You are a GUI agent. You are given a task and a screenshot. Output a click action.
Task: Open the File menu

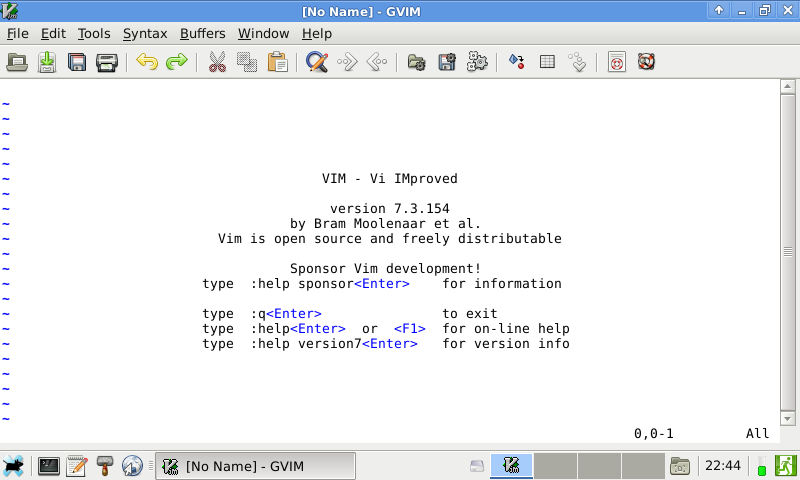pos(17,33)
